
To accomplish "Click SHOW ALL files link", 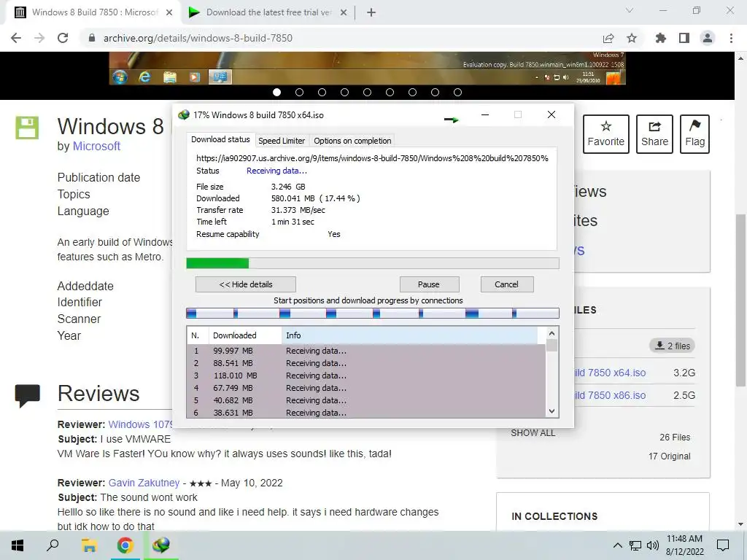I will coord(533,433).
